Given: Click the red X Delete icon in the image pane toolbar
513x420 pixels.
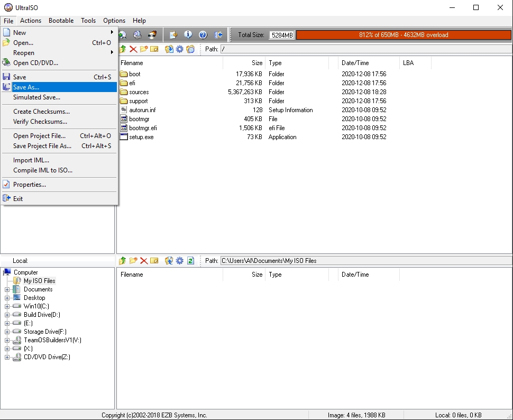Looking at the screenshot, I should [133, 49].
